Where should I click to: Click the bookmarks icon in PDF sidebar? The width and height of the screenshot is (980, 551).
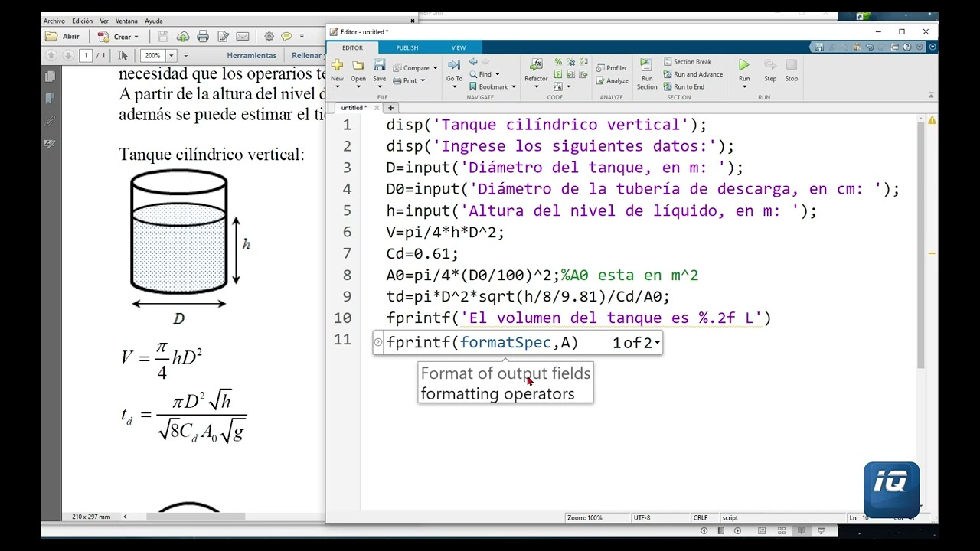[51, 99]
